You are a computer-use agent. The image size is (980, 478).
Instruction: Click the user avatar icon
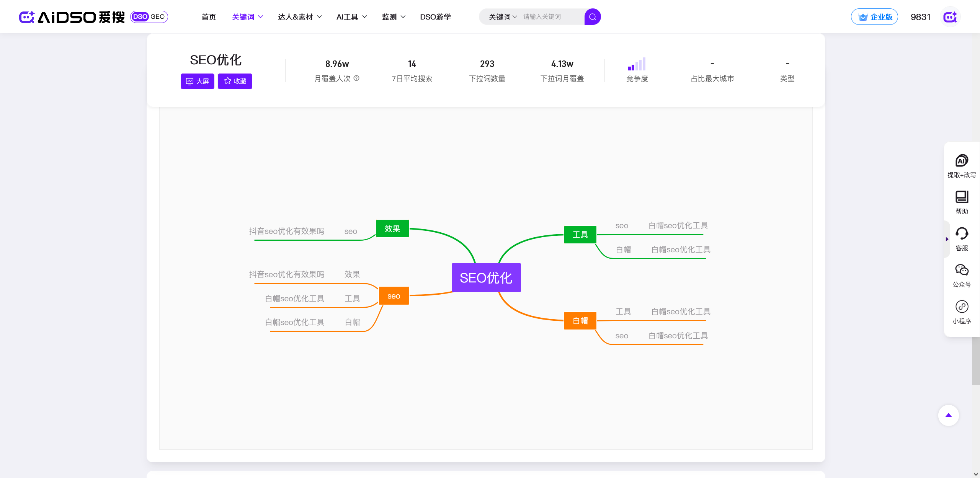pos(950,17)
